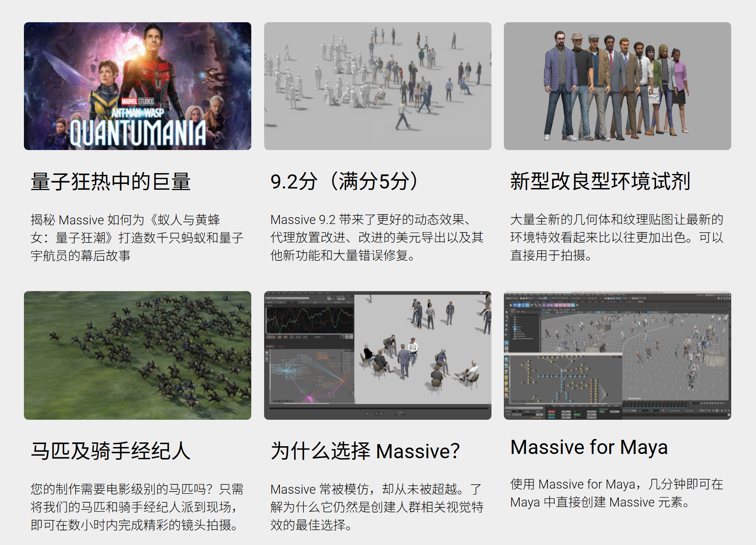Image resolution: width=756 pixels, height=545 pixels.
Task: Click description starting Massive 常被模仿
Action: [x=377, y=507]
